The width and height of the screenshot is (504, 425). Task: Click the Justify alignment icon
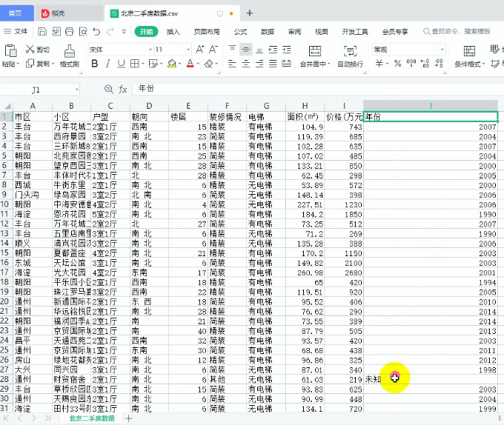coord(273,64)
